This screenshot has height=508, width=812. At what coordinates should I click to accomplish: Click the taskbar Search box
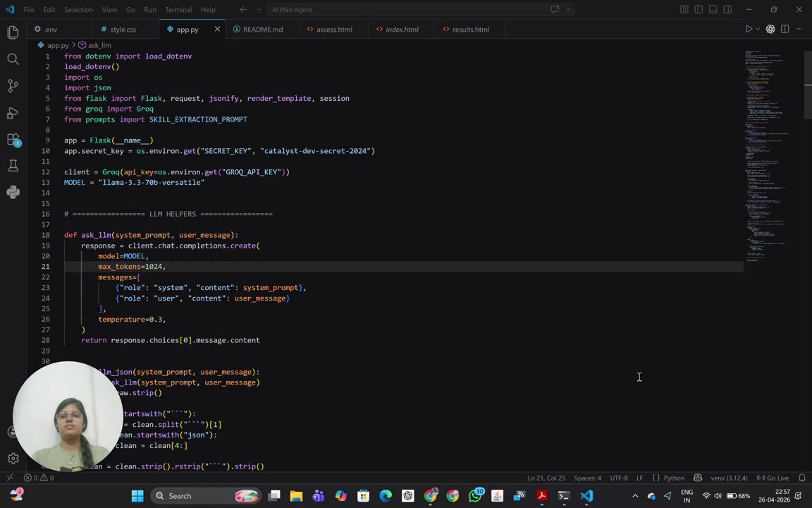point(206,495)
